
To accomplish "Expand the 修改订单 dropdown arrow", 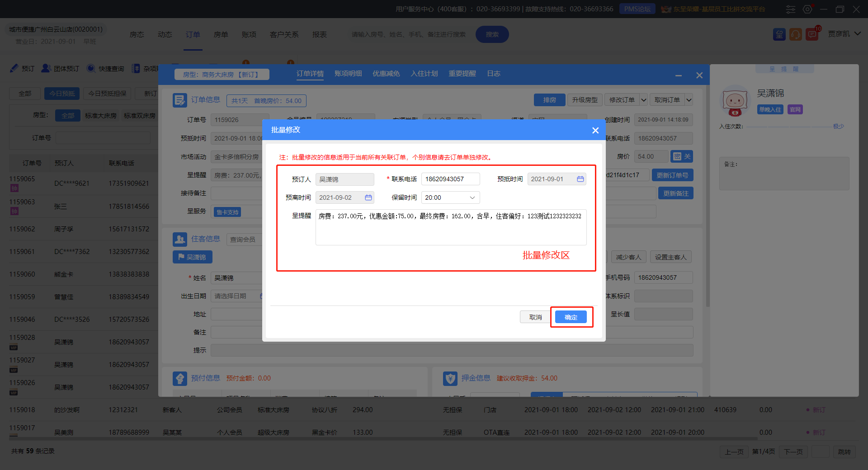I will pos(644,100).
